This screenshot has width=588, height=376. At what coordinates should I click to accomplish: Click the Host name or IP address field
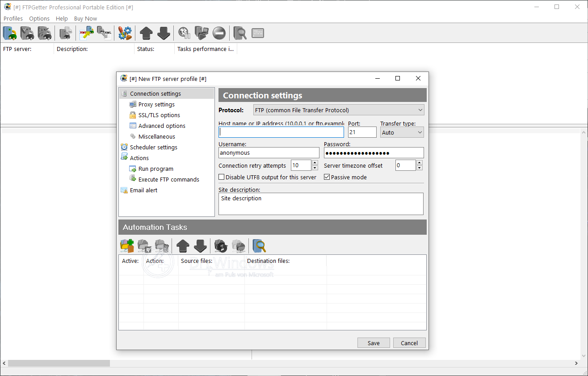[x=281, y=132]
